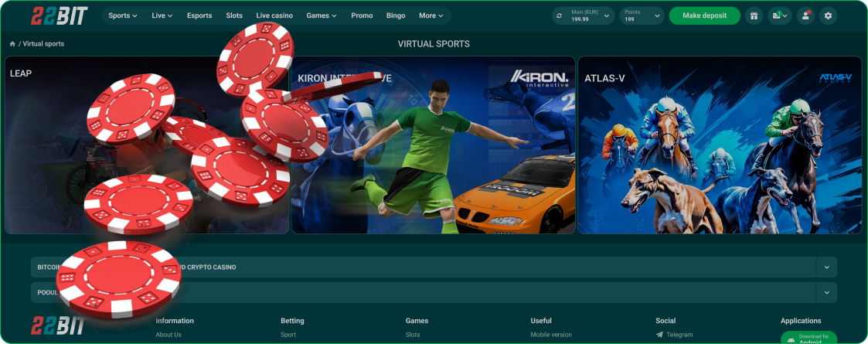Click Download for Android button
Image resolution: width=868 pixels, height=344 pixels.
(808, 339)
